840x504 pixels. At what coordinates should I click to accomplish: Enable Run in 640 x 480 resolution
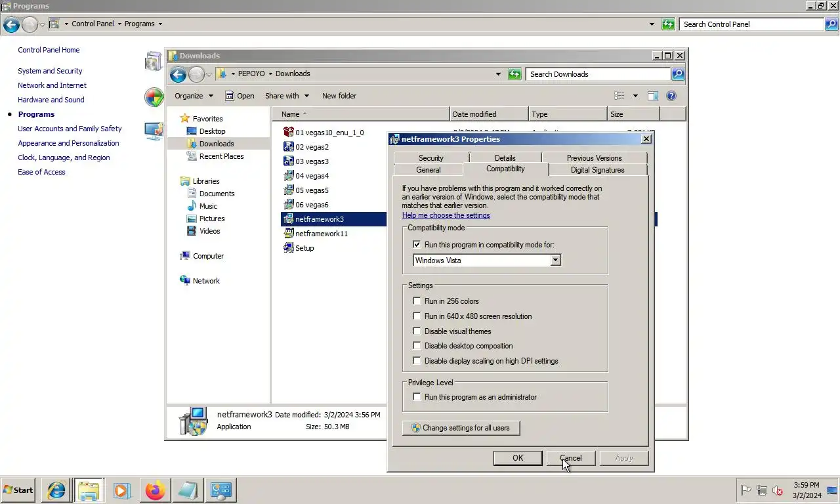tap(417, 316)
